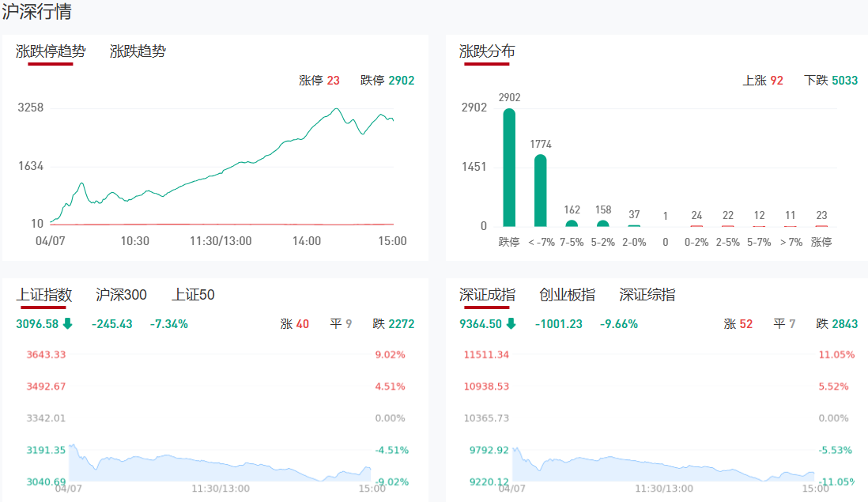Switch to the 上证50 tab
868x502 pixels.
(193, 295)
